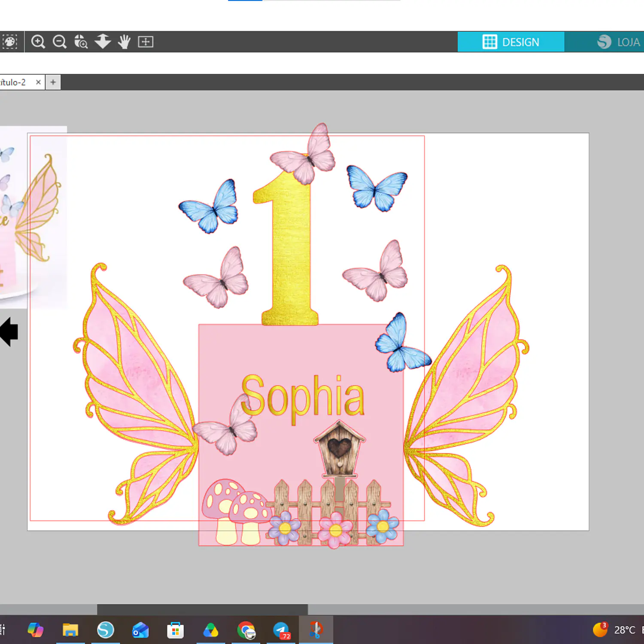
Task: Open Outlook from the taskbar
Action: coord(140,630)
